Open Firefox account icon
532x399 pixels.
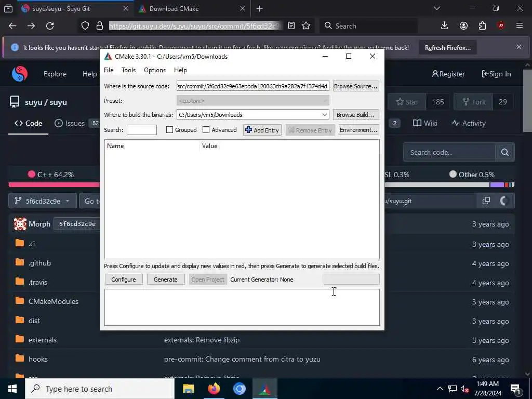click(463, 26)
